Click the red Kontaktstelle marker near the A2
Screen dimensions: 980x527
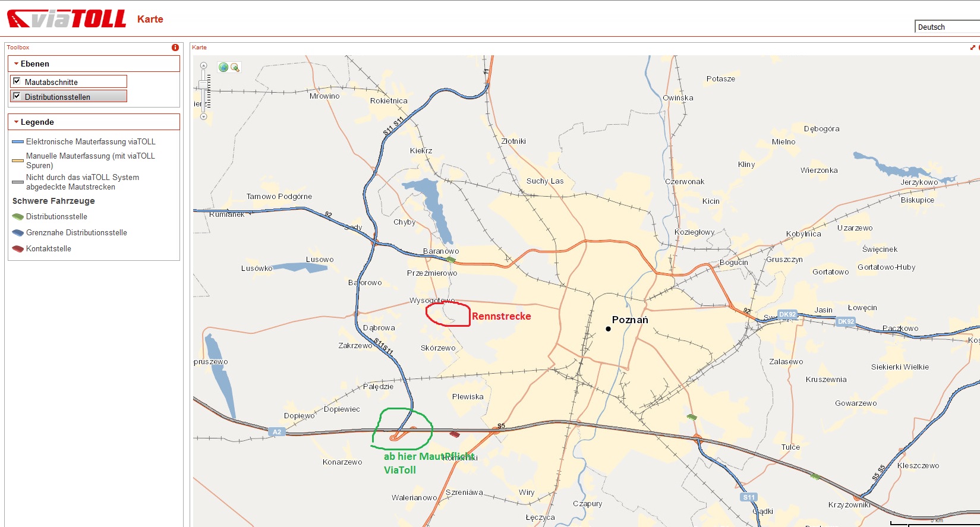pos(455,435)
